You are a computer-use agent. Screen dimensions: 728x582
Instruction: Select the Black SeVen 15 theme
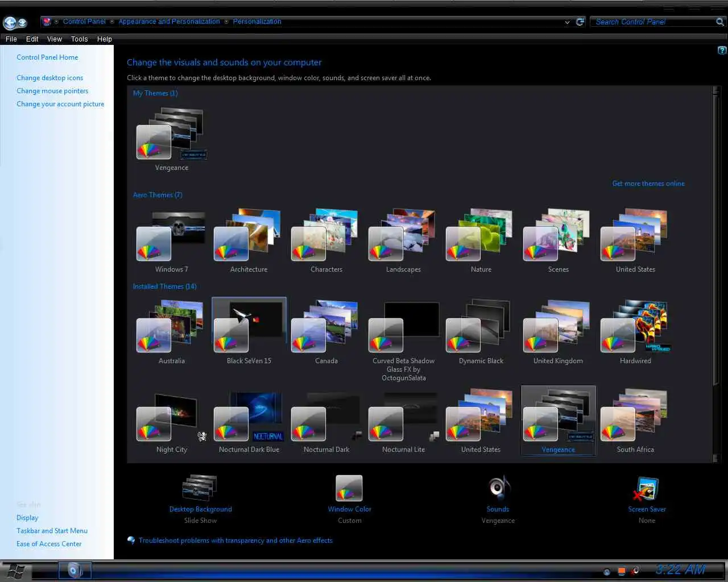point(249,332)
